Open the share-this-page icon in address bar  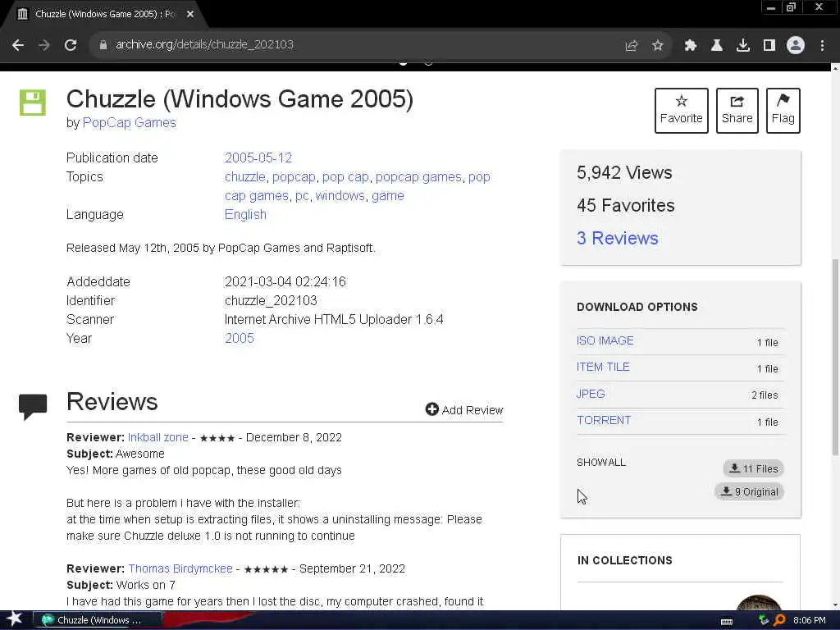tap(632, 46)
